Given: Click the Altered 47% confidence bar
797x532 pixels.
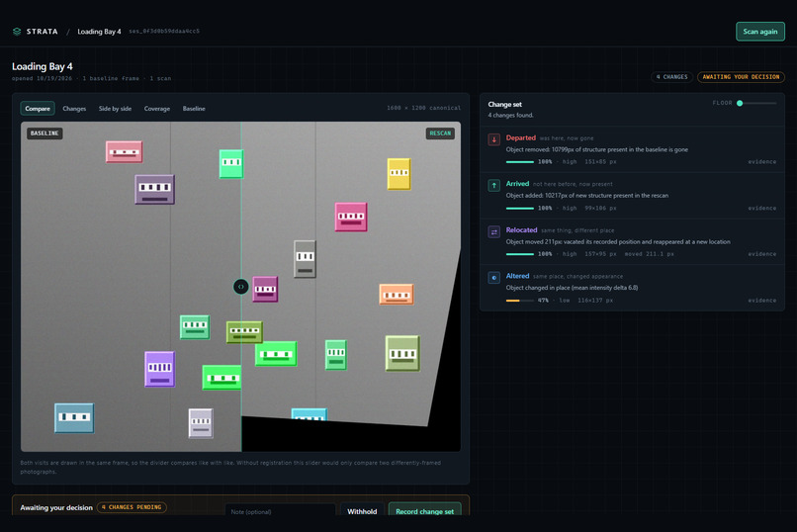Looking at the screenshot, I should 520,301.
